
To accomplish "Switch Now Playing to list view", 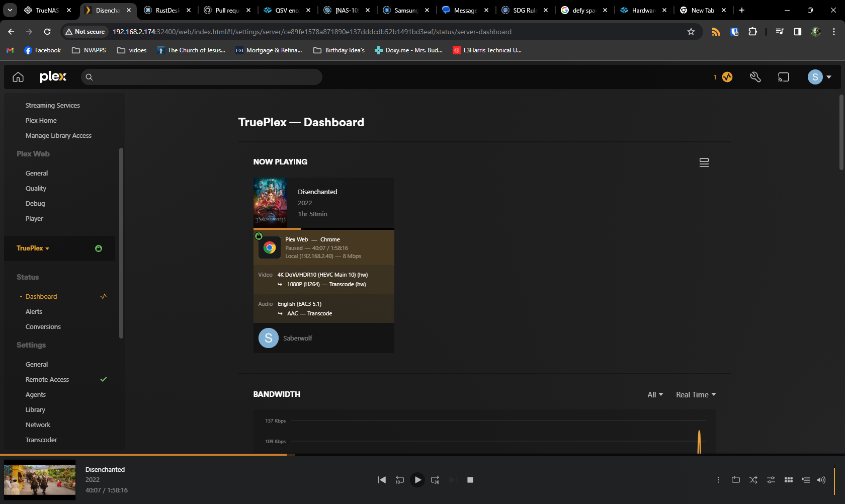I will (704, 162).
